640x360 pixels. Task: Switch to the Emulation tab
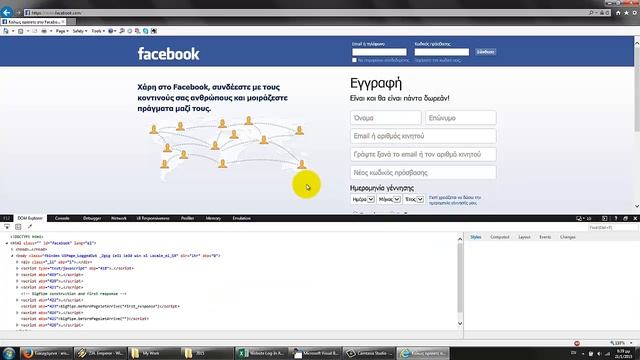pos(242,218)
